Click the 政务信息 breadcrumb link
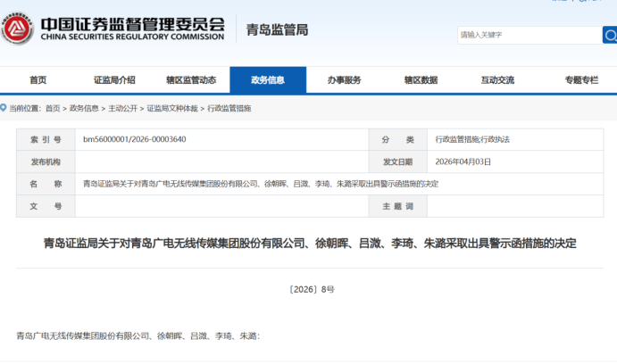 tap(84, 108)
